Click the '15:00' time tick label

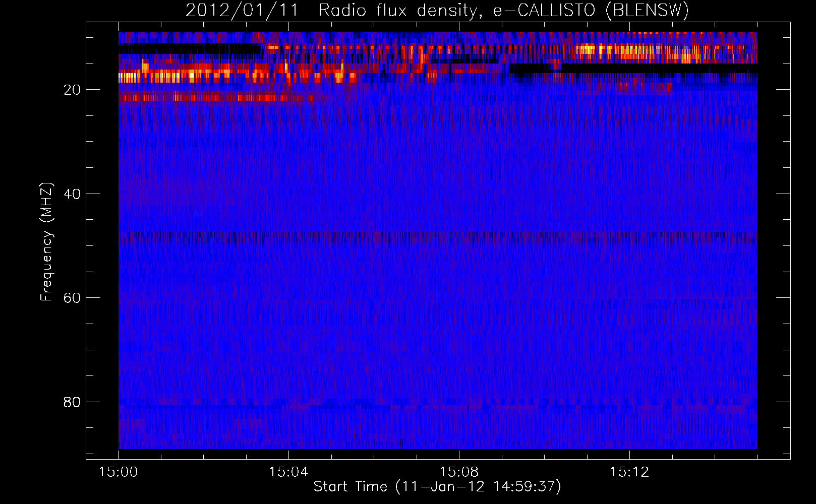coord(118,472)
